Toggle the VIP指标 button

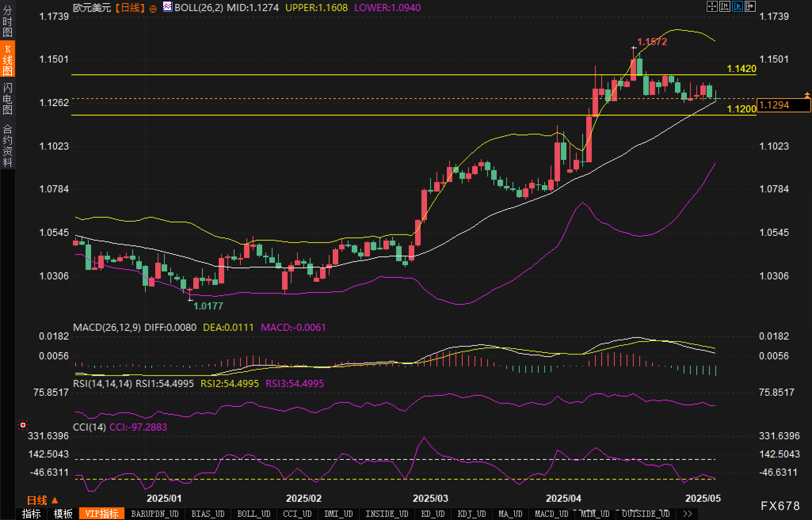pos(102,514)
